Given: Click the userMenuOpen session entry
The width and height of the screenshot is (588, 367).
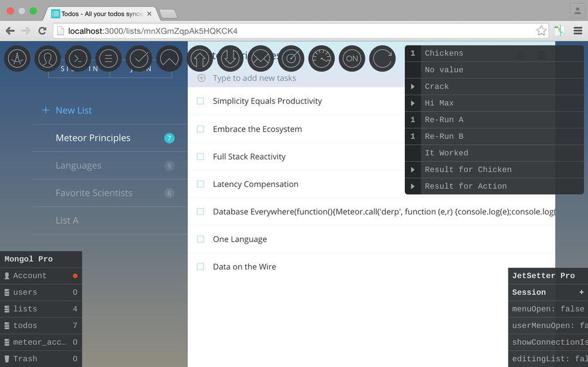Looking at the screenshot, I should click(548, 326).
